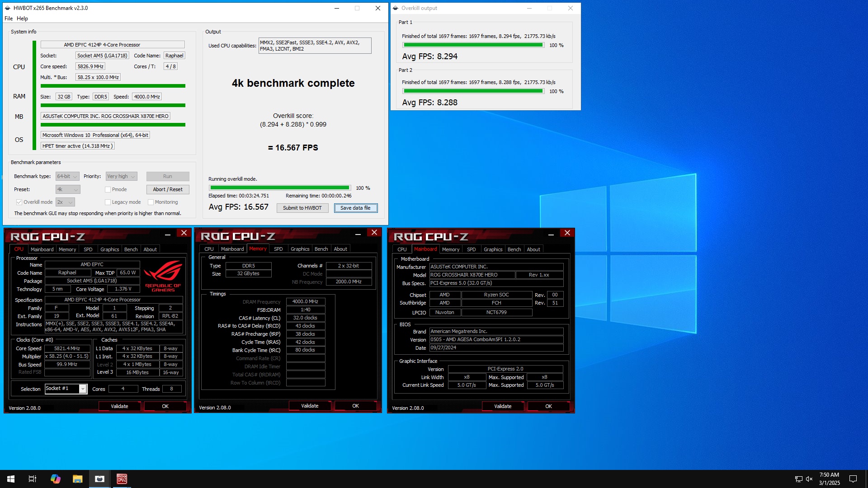The image size is (868, 488).
Task: Click the Overkill output window icon
Action: tap(396, 8)
